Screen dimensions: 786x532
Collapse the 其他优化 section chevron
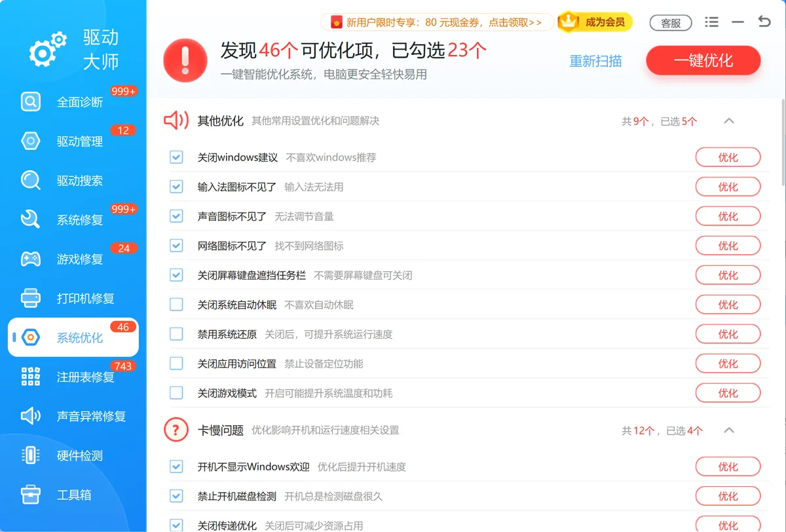point(729,121)
